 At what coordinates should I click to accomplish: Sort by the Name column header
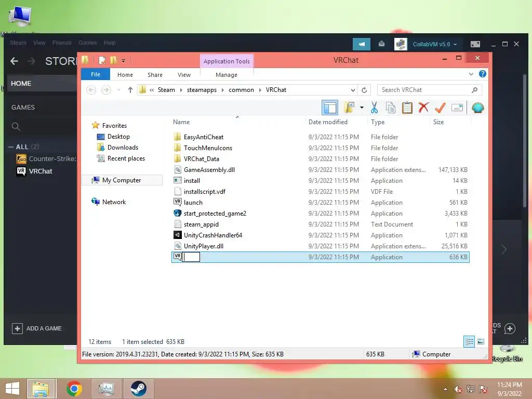pos(181,122)
